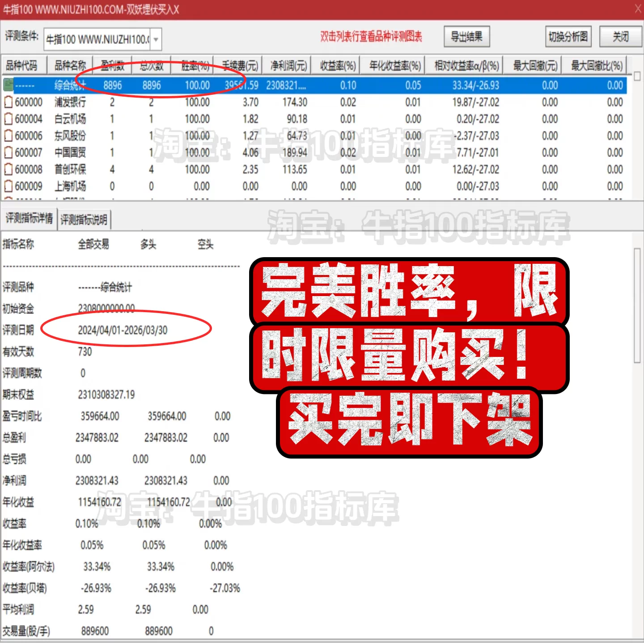This screenshot has width=644, height=644.
Task: Click the 多头 column label
Action: [x=148, y=244]
